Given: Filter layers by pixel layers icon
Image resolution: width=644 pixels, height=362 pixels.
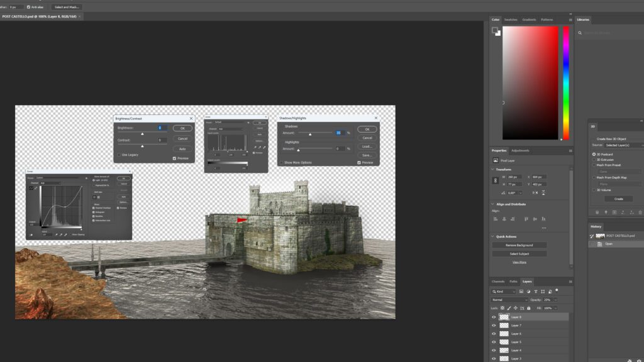Looking at the screenshot, I should pyautogui.click(x=521, y=292).
